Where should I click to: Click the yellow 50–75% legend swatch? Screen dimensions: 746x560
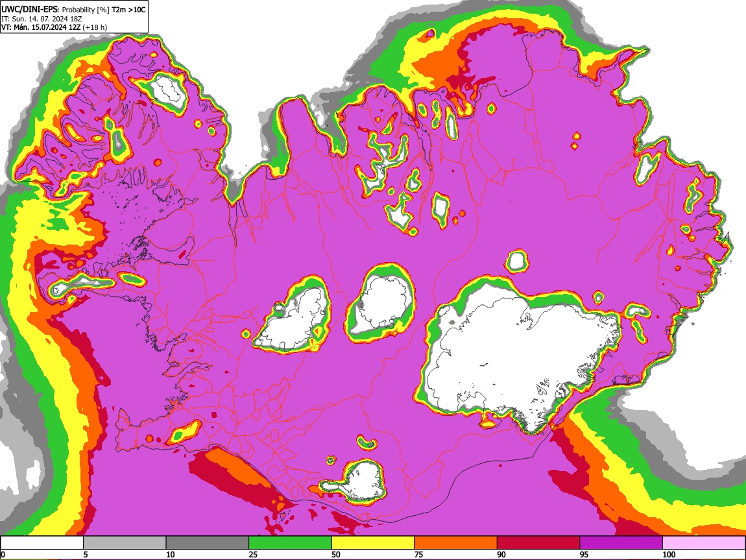click(x=373, y=542)
